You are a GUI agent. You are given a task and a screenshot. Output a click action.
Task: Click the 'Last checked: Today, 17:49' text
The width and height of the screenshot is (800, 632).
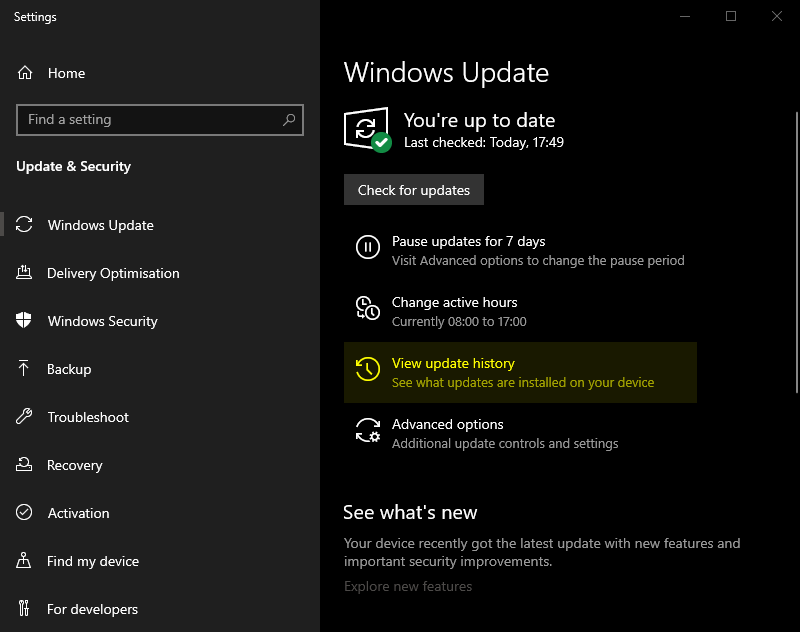(484, 142)
